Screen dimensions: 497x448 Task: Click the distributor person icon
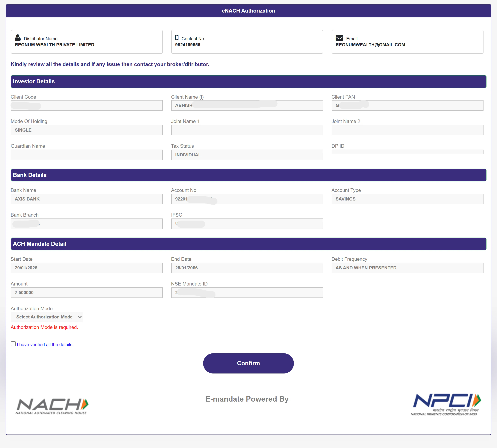pos(18,38)
